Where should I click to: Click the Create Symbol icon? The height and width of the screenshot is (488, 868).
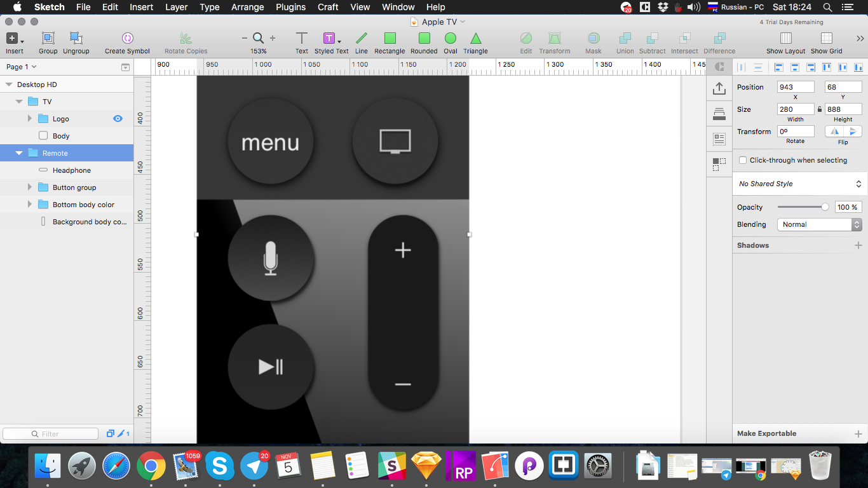point(127,39)
